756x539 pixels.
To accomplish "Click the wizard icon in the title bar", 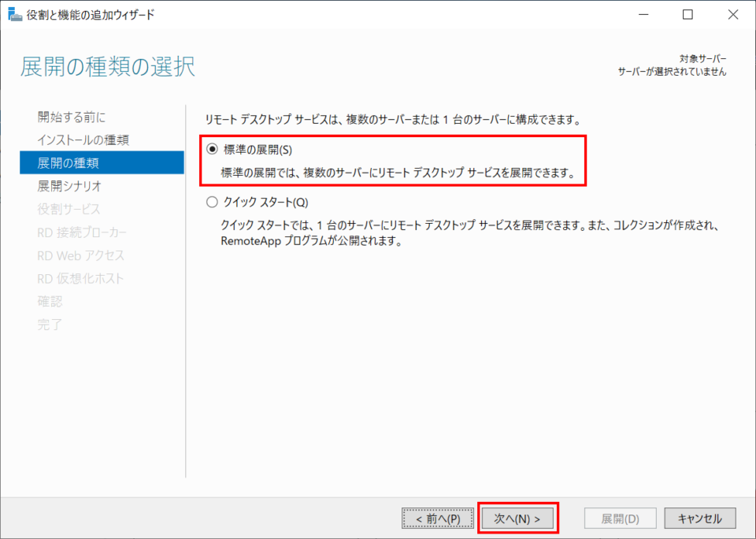I will [x=15, y=14].
